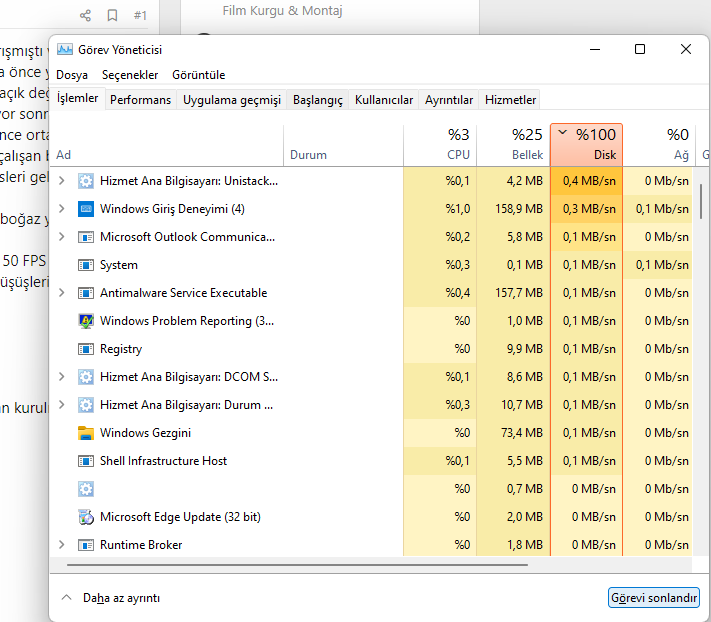Switch to the Hizmetler tab
This screenshot has height=622, width=711.
coord(510,100)
